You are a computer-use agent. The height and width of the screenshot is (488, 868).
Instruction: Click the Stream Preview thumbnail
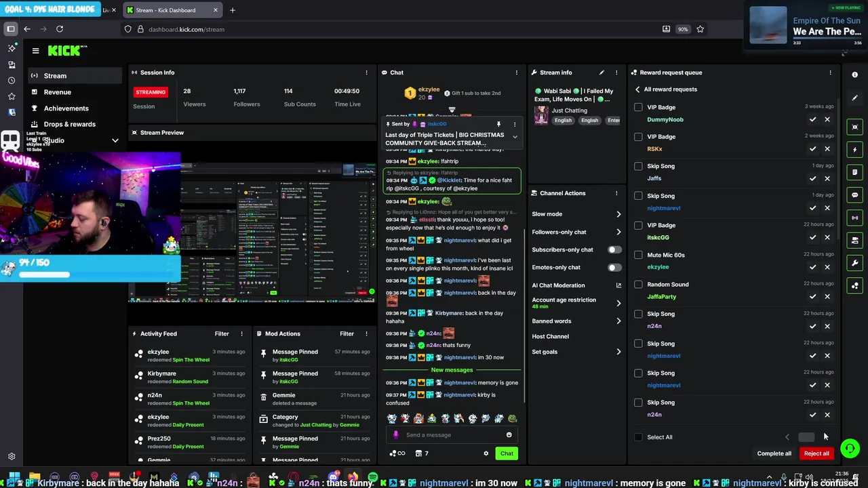click(x=252, y=232)
